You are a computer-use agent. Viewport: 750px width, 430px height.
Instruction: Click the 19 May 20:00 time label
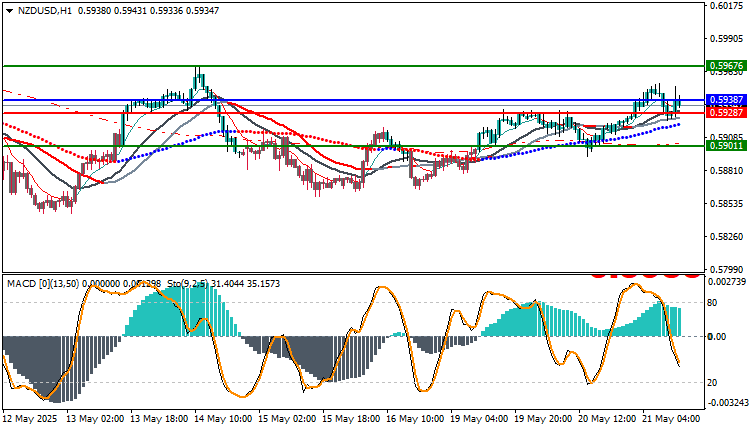[x=543, y=419]
